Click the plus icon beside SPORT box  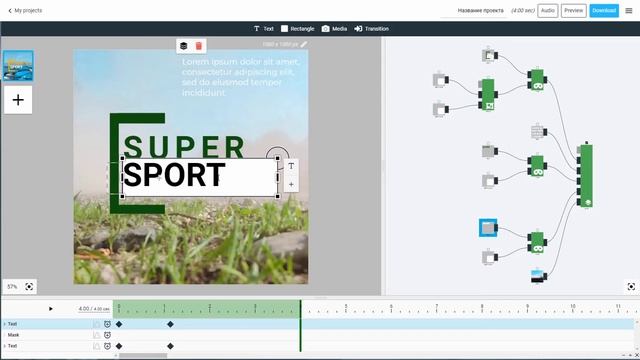pyautogui.click(x=291, y=184)
